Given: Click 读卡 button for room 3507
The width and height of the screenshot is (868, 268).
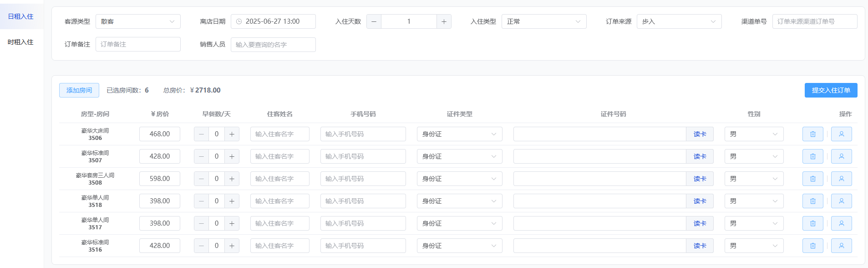Looking at the screenshot, I should [x=700, y=156].
